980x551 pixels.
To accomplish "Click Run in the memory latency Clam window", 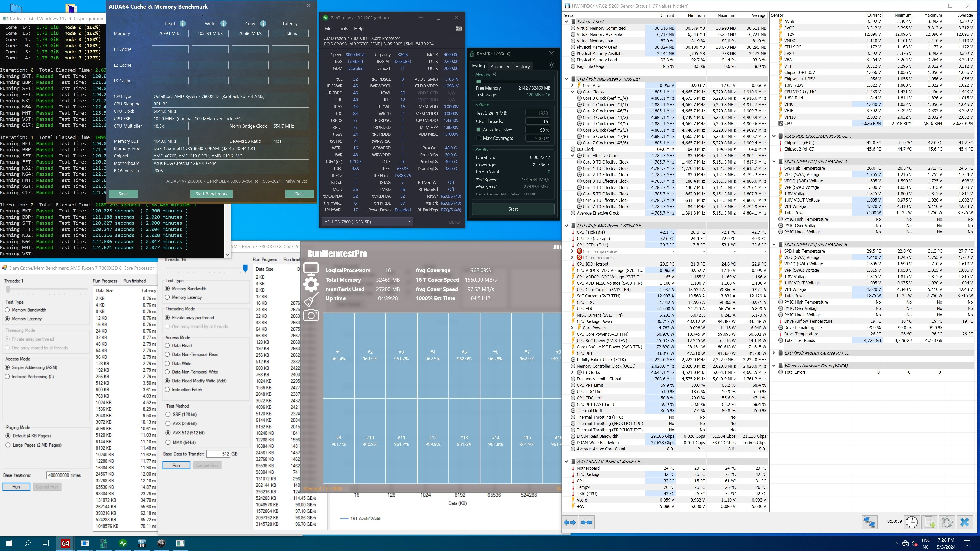I will coord(16,487).
